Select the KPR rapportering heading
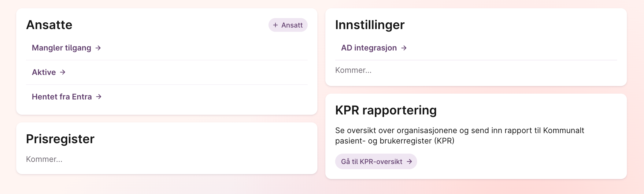The image size is (644, 194). coord(386,110)
